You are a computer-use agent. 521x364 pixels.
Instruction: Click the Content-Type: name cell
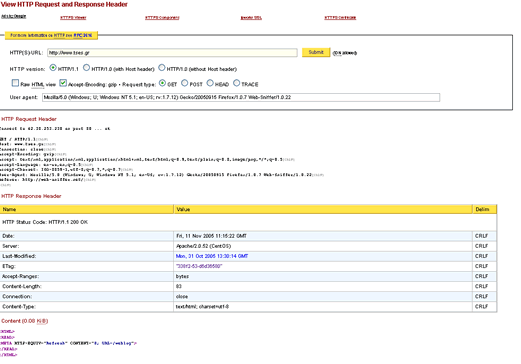(87, 306)
